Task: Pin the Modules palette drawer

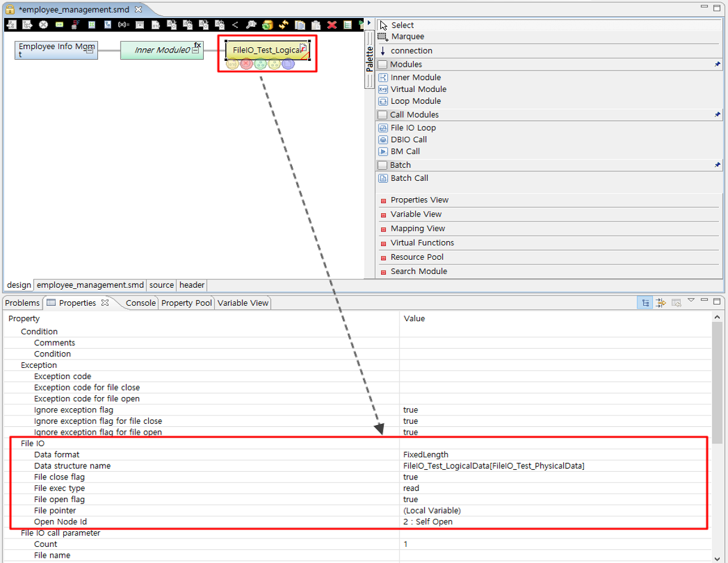Action: 717,64
